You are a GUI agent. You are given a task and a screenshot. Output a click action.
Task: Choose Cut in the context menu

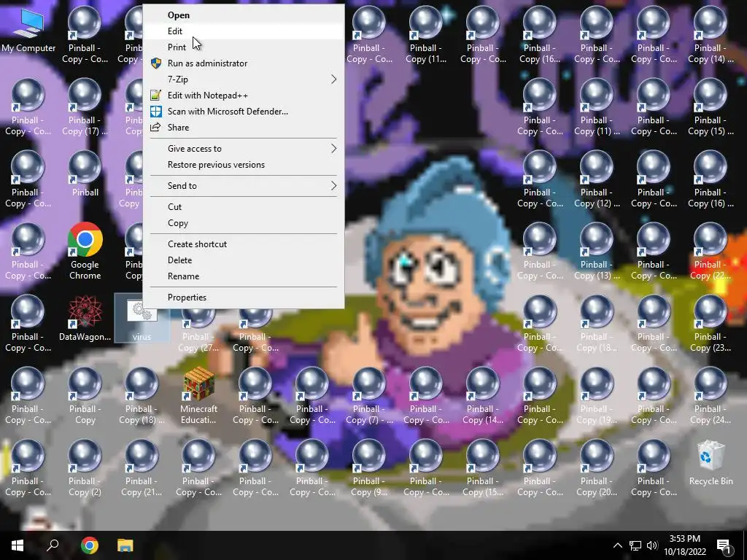[x=244, y=206]
